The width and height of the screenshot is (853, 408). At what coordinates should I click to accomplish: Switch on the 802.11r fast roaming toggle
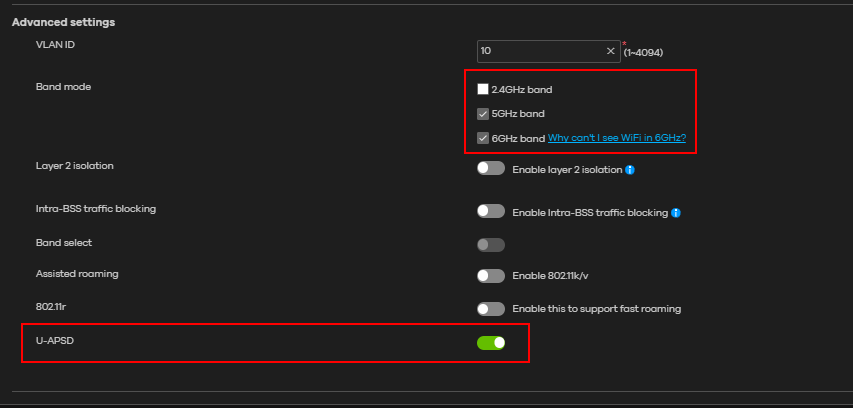pyautogui.click(x=490, y=309)
